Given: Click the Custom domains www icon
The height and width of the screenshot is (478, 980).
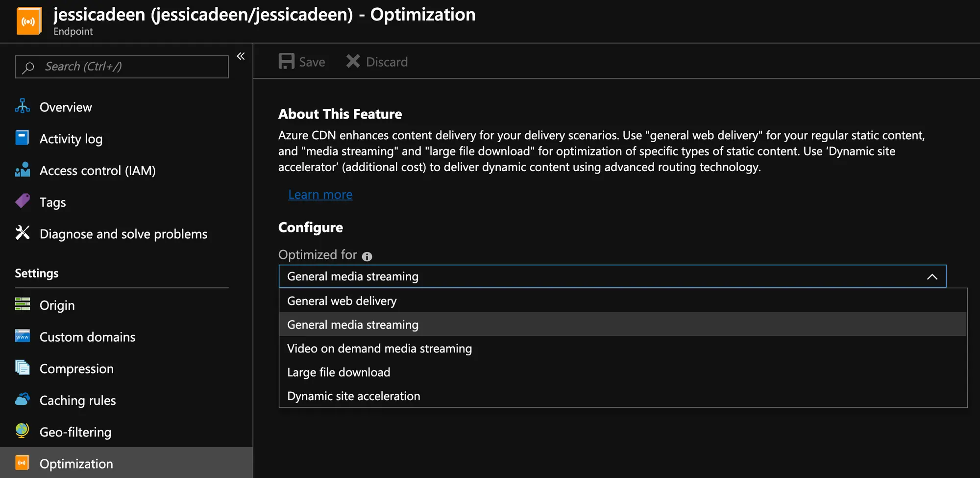Looking at the screenshot, I should pyautogui.click(x=23, y=336).
